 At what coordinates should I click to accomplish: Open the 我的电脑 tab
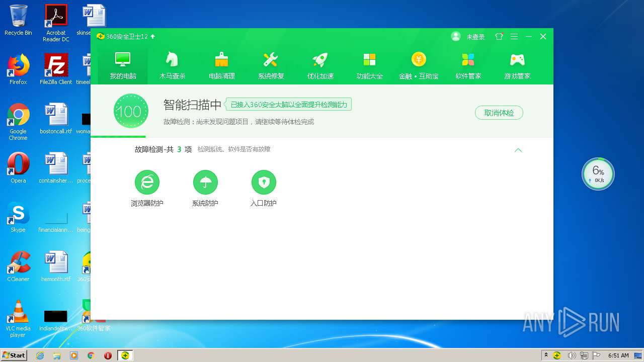coord(123,65)
